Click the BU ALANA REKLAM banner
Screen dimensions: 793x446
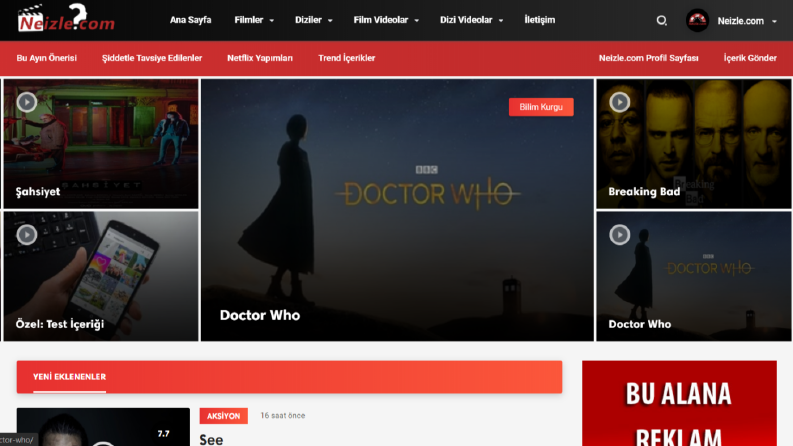[x=679, y=404]
